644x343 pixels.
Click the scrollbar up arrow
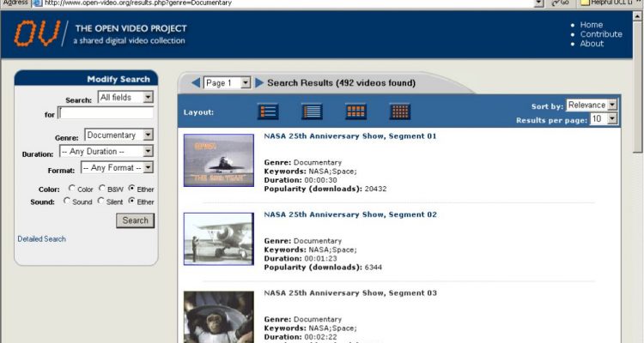click(638, 16)
